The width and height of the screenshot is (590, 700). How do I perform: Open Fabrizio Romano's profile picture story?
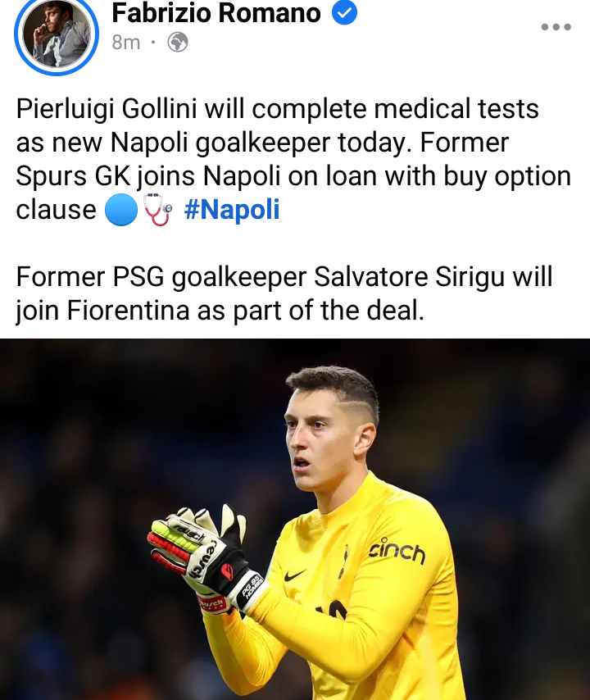tap(57, 34)
